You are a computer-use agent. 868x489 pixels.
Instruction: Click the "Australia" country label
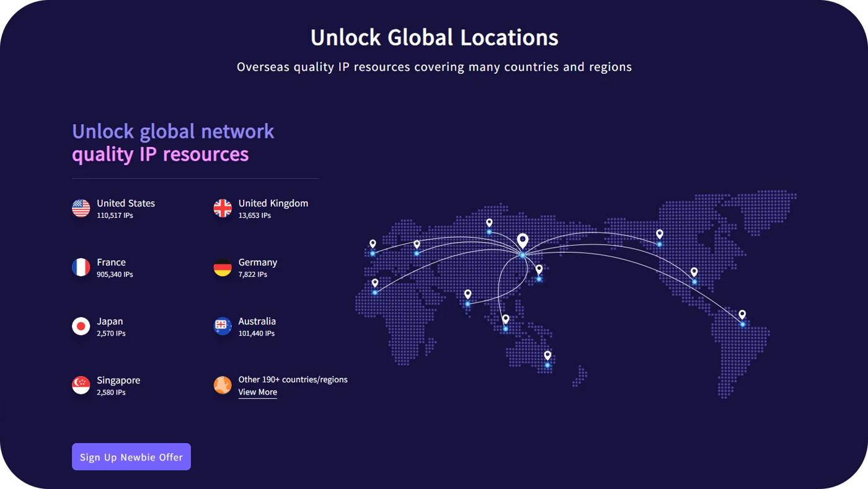click(x=257, y=321)
